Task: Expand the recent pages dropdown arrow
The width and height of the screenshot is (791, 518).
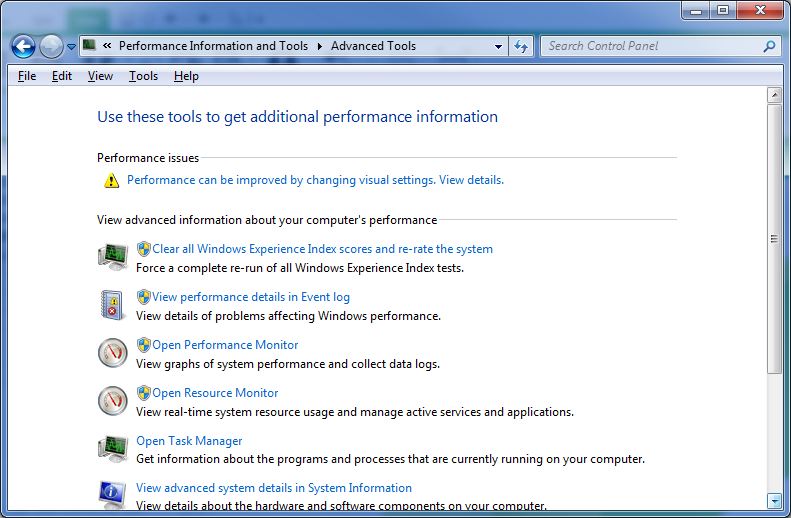Action: pyautogui.click(x=72, y=46)
